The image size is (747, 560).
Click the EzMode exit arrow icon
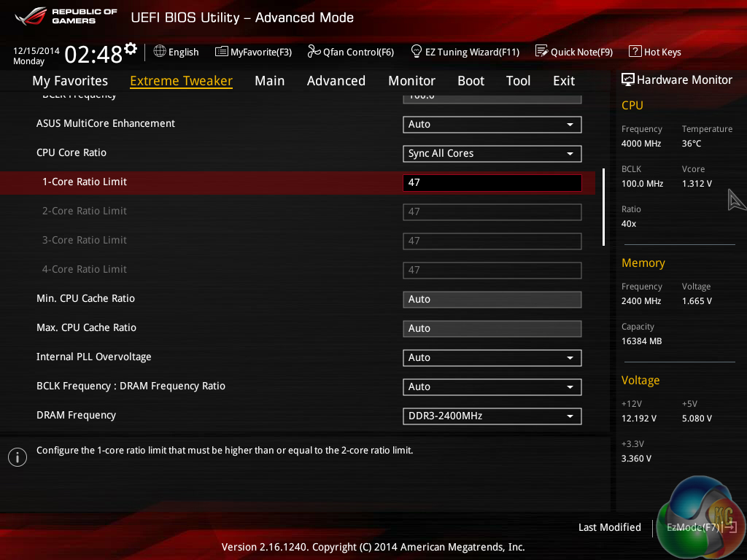point(730,527)
